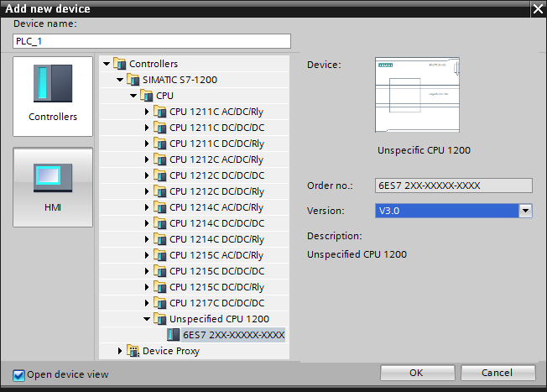This screenshot has height=392, width=547.
Task: Expand CPU 1217C DC/DC/DC node
Action: 147,303
